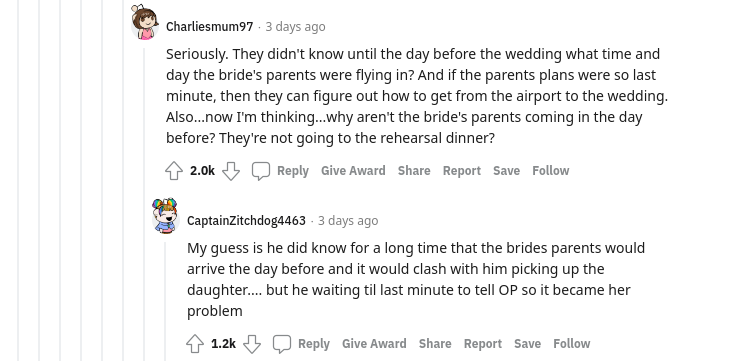Downvote CaptainZitchdog4463's comment

[x=252, y=344]
